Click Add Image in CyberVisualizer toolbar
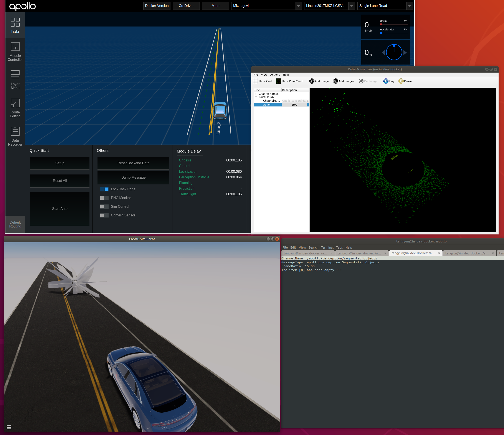The height and width of the screenshot is (435, 504). coord(319,81)
